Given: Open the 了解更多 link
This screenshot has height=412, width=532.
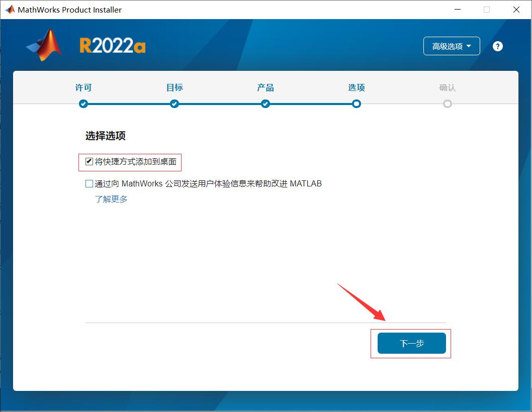Looking at the screenshot, I should point(112,199).
